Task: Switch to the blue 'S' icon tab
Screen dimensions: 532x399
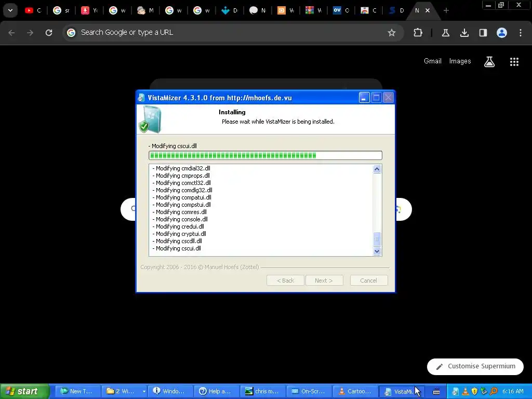Action: click(397, 10)
